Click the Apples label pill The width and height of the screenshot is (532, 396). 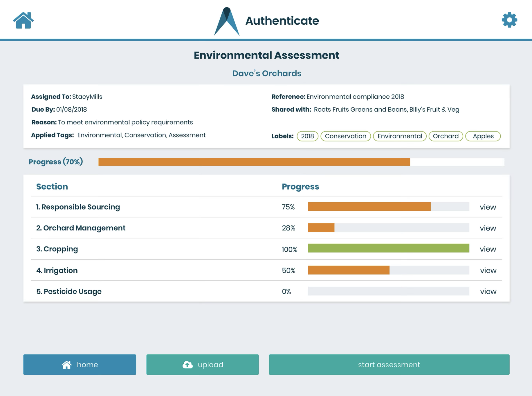coord(483,136)
